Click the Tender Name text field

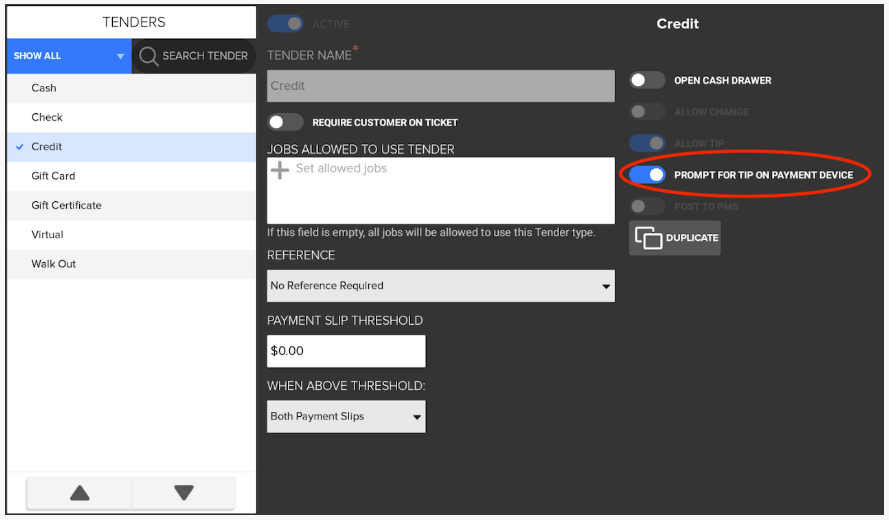[x=440, y=86]
